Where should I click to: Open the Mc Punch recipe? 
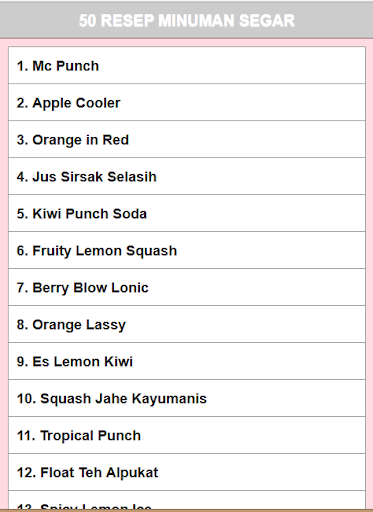click(x=187, y=65)
